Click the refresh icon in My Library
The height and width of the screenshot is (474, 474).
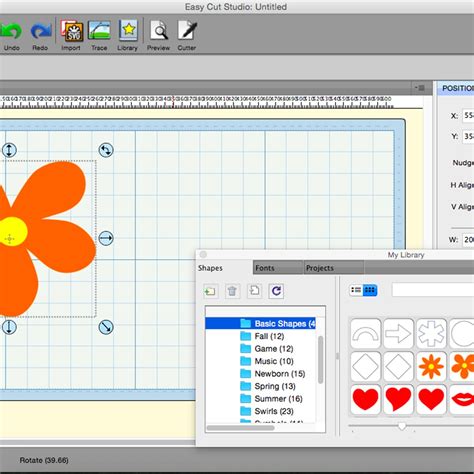click(276, 291)
